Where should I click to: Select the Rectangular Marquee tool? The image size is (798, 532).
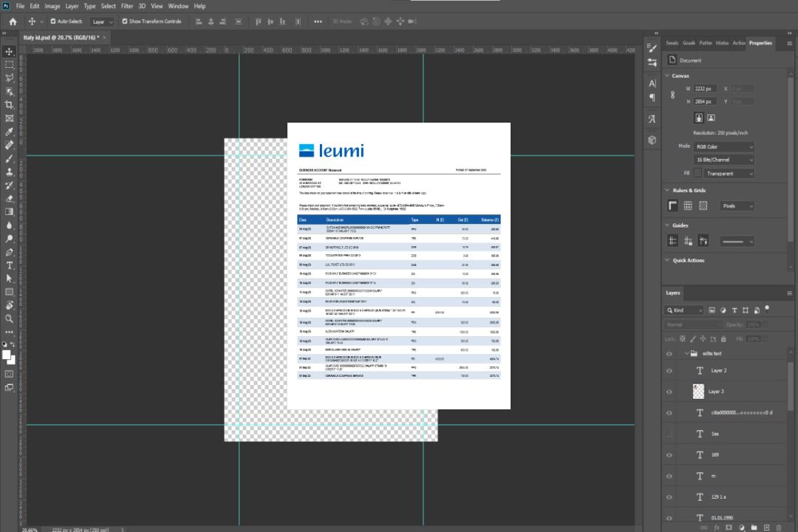(x=9, y=65)
